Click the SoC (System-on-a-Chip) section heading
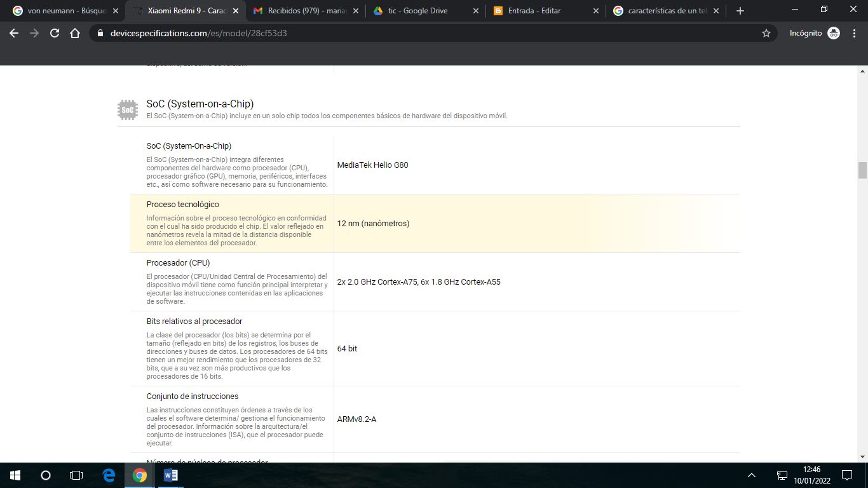The image size is (868, 488). [200, 104]
